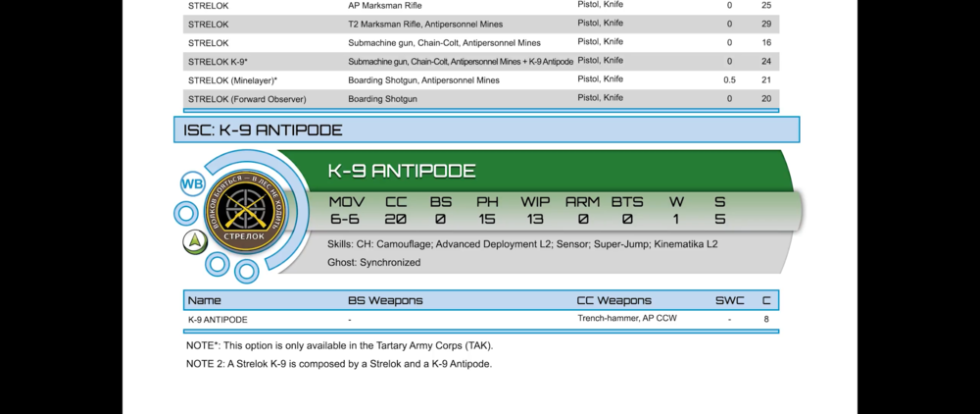Click the green K-9 ANTIPODE title banner

pos(536,171)
